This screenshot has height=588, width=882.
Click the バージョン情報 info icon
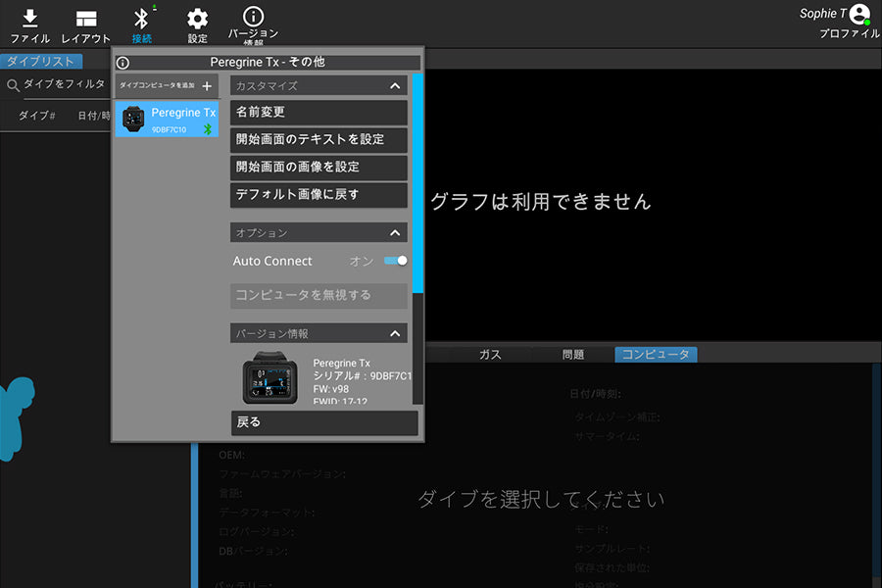click(253, 17)
